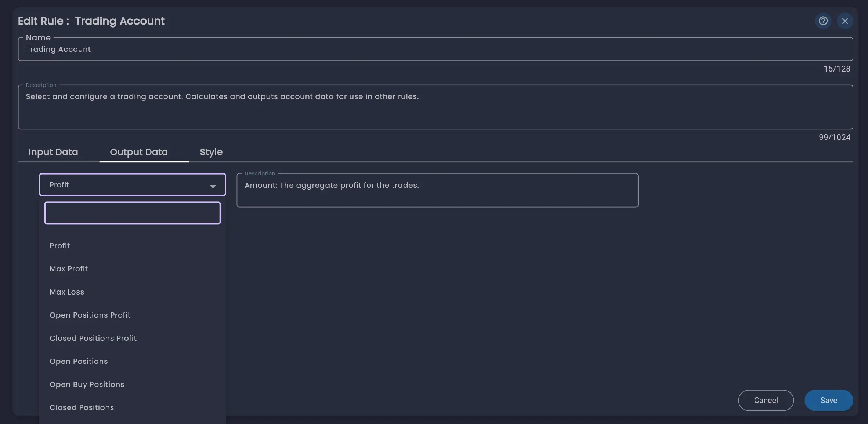
Task: Select the Output Data tab
Action: click(x=139, y=152)
